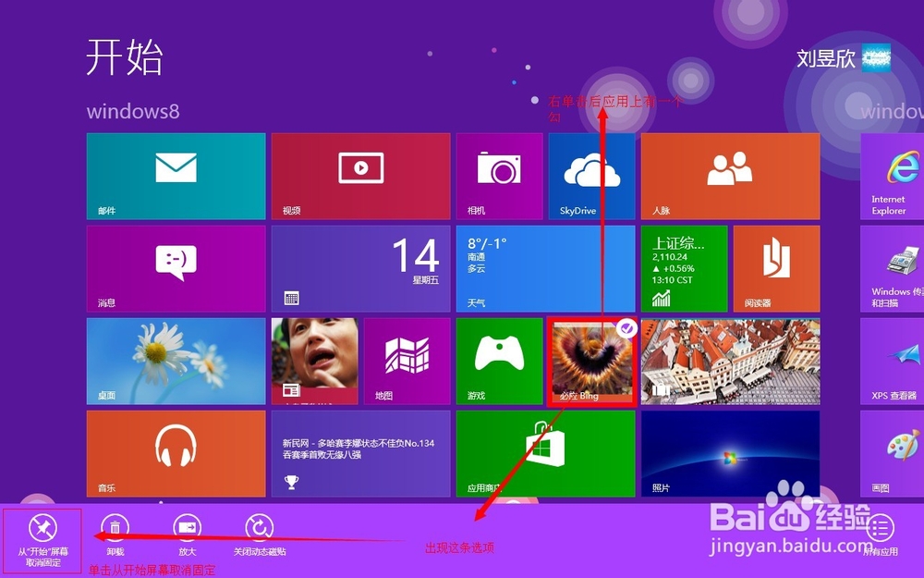Open the Weather (天气) tile
924x578 pixels.
[546, 269]
